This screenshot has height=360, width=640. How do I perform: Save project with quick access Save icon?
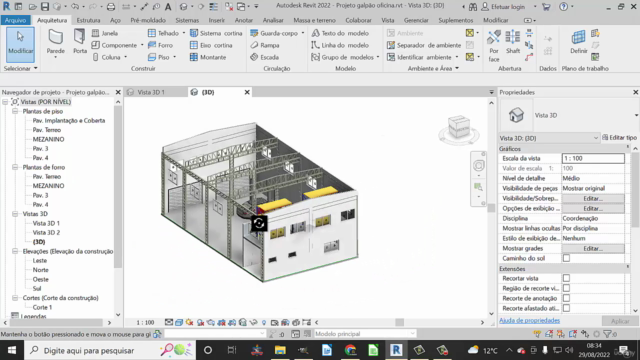[x=45, y=7]
